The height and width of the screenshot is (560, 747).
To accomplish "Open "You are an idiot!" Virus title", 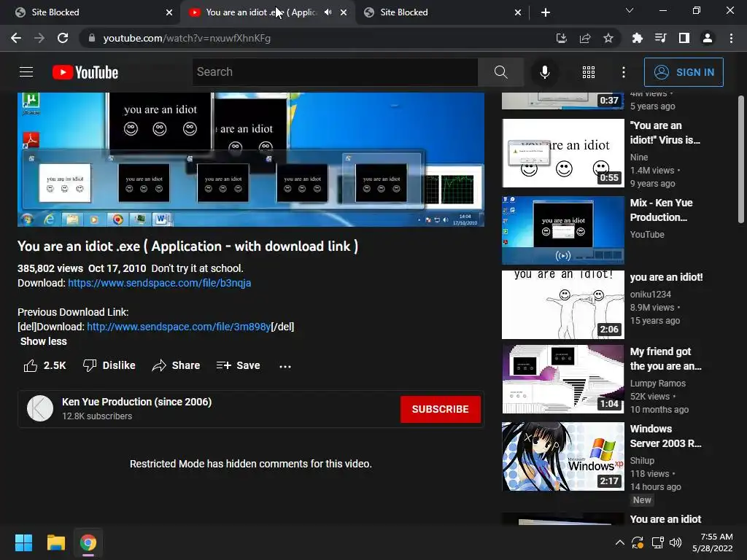I will 665,133.
